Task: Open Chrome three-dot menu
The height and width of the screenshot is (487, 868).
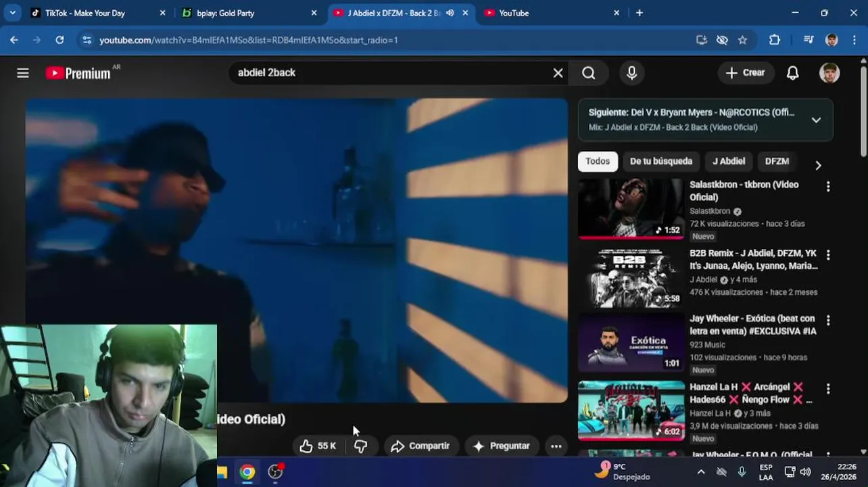Action: (x=854, y=40)
